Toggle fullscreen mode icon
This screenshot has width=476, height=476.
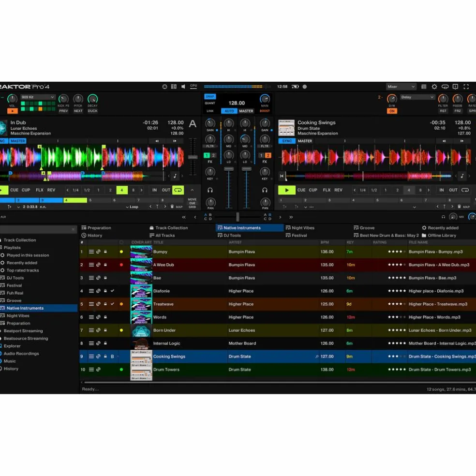point(466,87)
